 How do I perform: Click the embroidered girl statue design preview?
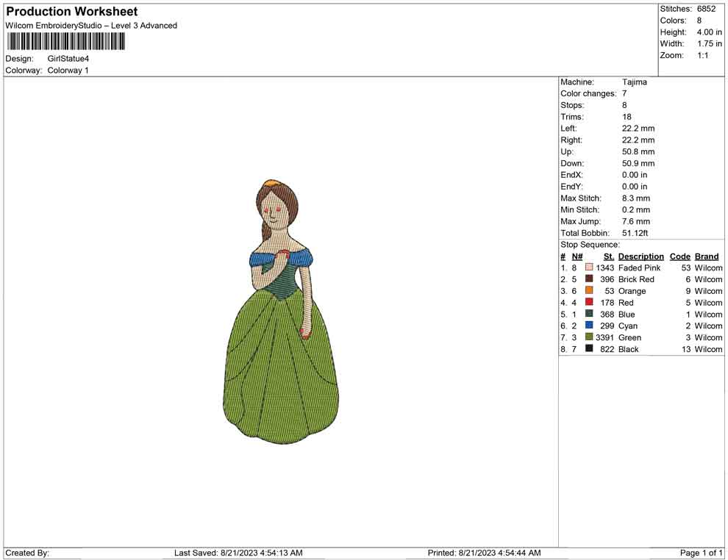(x=281, y=312)
